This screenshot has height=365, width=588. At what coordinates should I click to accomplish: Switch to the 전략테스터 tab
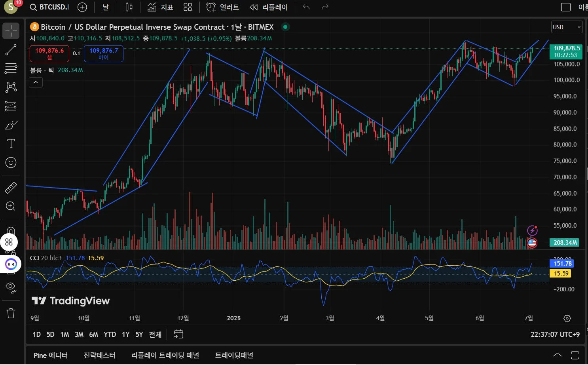[99, 355]
